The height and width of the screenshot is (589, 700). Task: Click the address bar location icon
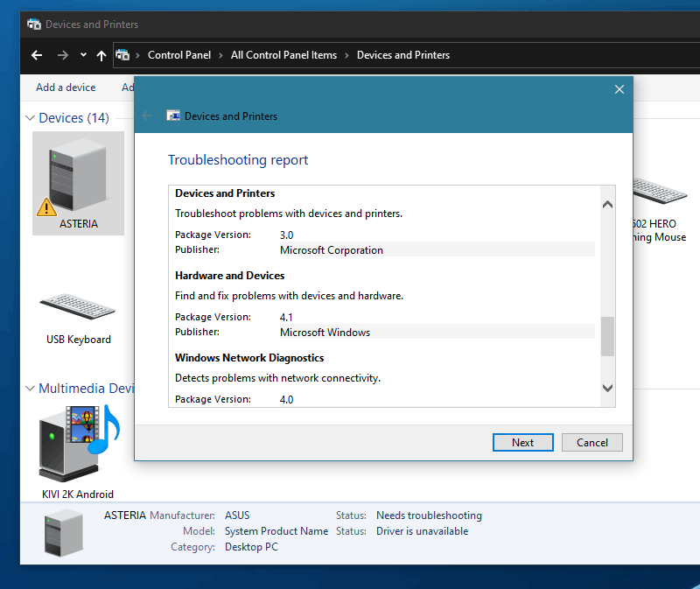point(122,55)
